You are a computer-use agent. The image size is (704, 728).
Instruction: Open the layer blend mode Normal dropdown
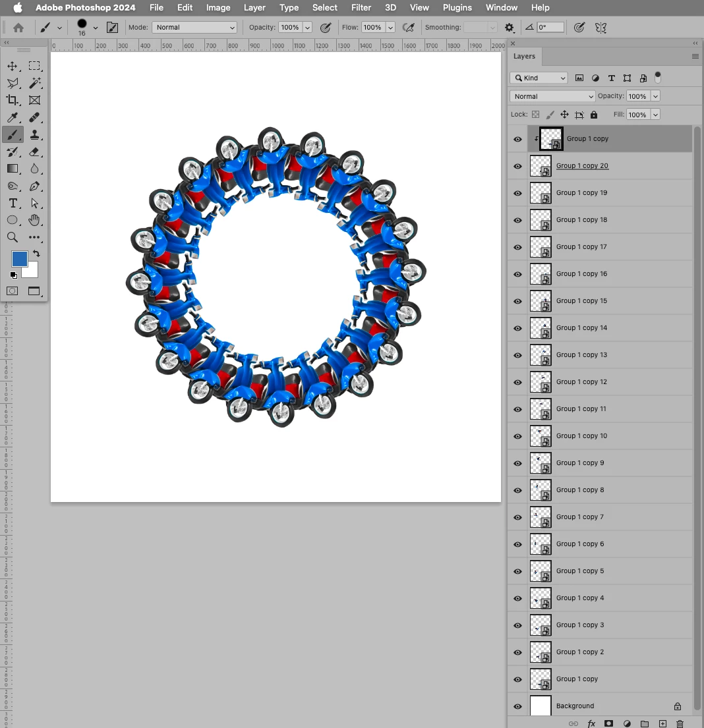[x=552, y=96]
